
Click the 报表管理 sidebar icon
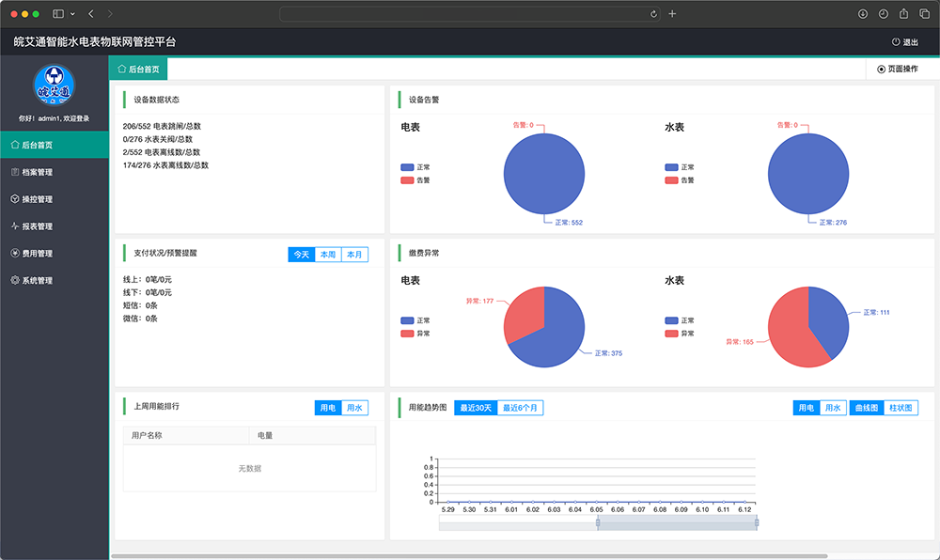click(x=14, y=226)
